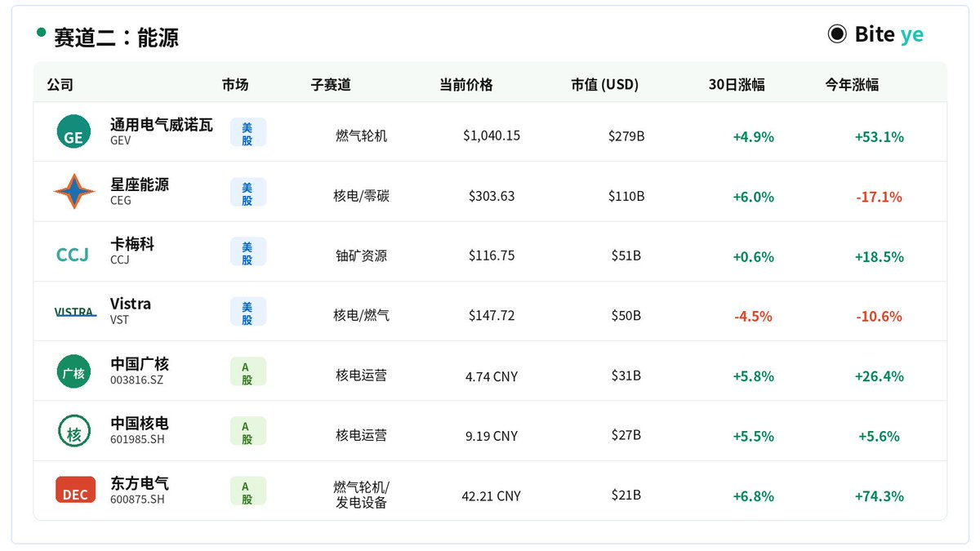
Task: Click the 今年涨幅 column header
Action: 852,84
